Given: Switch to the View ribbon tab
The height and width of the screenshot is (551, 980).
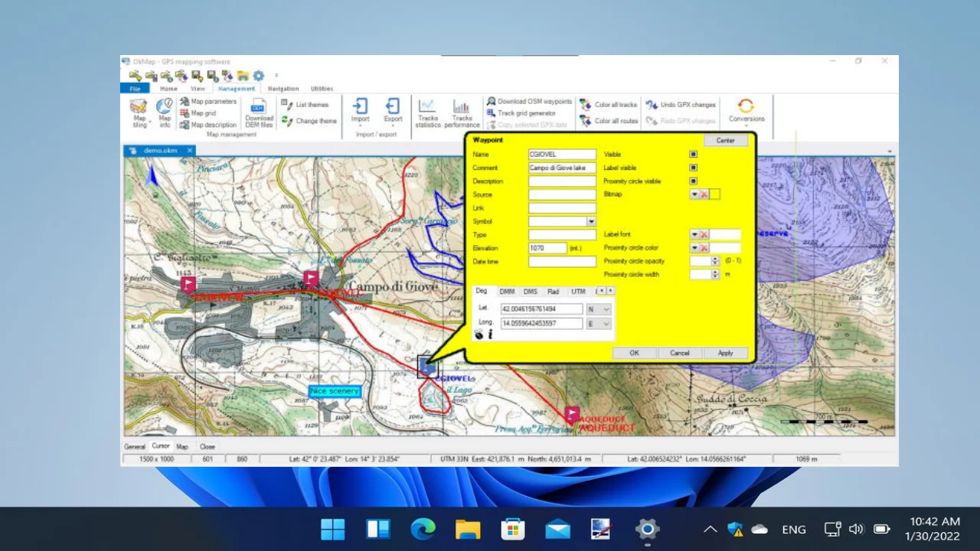Looking at the screenshot, I should tap(198, 89).
